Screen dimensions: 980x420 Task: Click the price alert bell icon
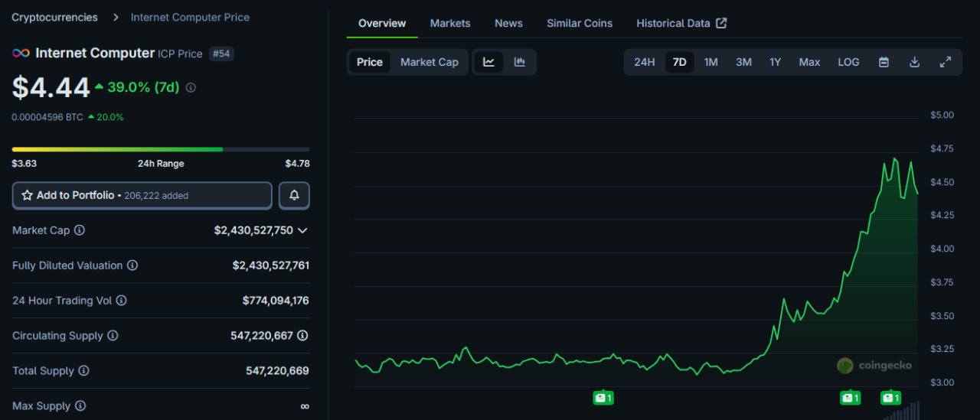(x=294, y=196)
